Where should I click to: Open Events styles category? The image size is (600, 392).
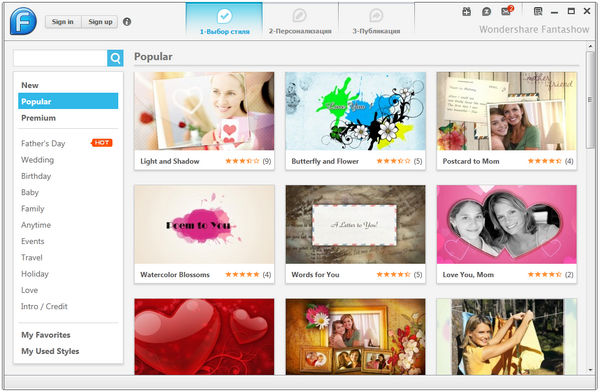(x=33, y=241)
